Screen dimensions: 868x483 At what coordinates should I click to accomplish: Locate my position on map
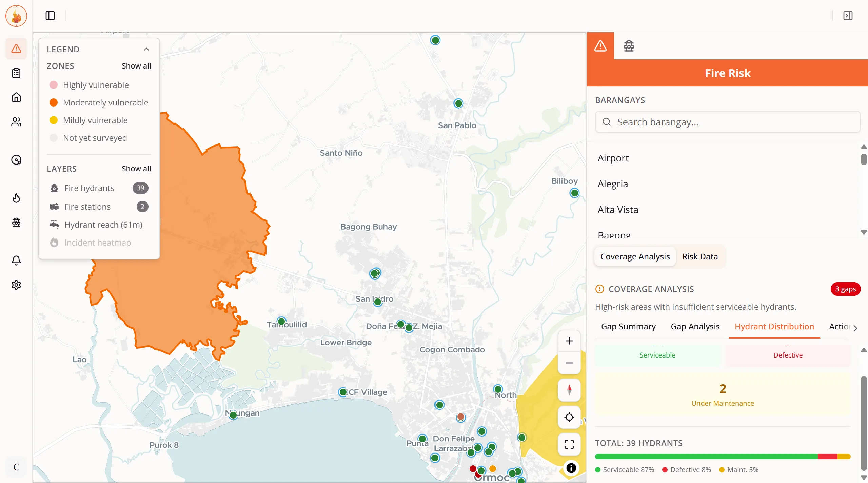(x=569, y=417)
